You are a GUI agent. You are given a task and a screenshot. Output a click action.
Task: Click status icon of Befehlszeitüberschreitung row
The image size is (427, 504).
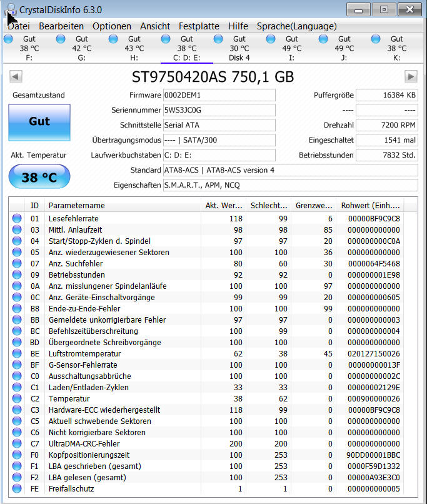17,331
